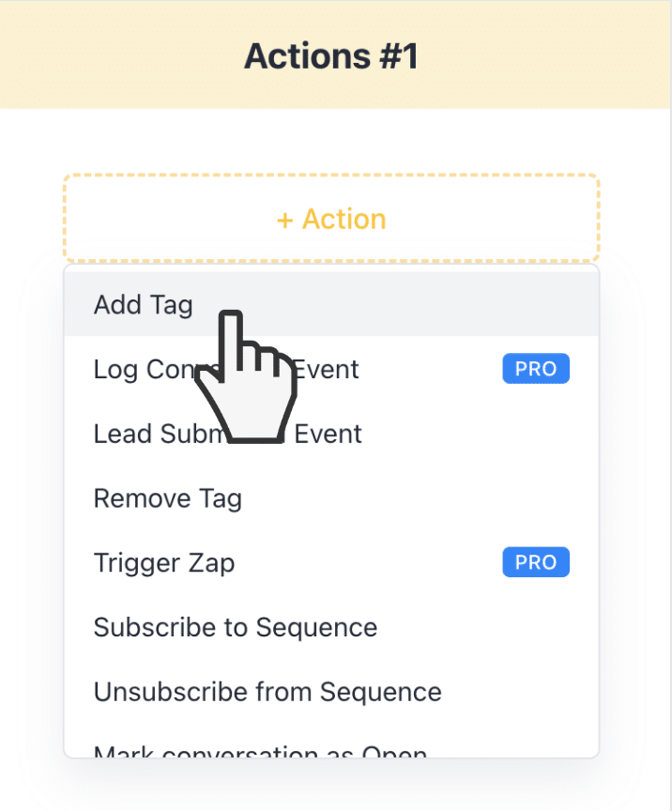672x811 pixels.
Task: Select Subscribe to Sequence
Action: pos(331,627)
